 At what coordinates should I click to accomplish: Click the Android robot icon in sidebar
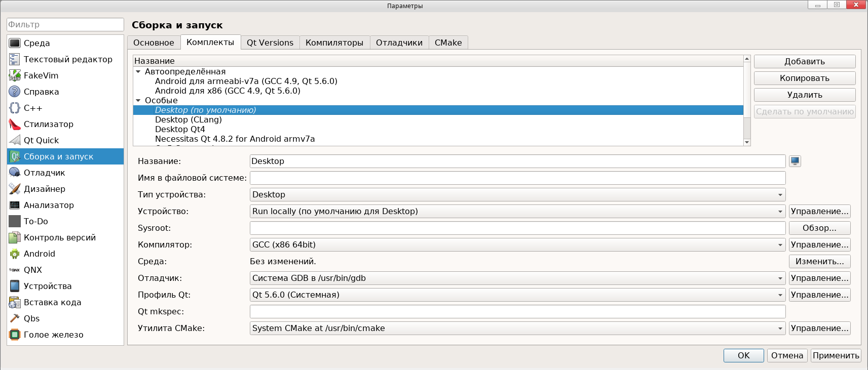(x=15, y=254)
